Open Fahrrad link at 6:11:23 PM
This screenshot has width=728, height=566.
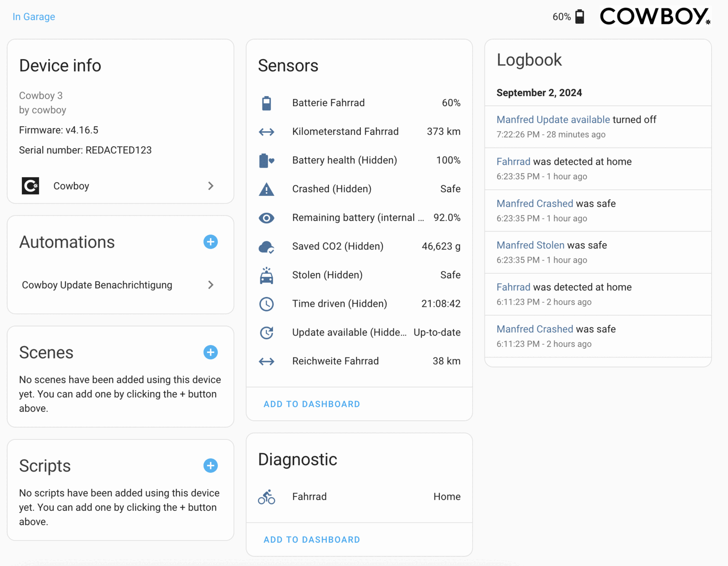[513, 287]
